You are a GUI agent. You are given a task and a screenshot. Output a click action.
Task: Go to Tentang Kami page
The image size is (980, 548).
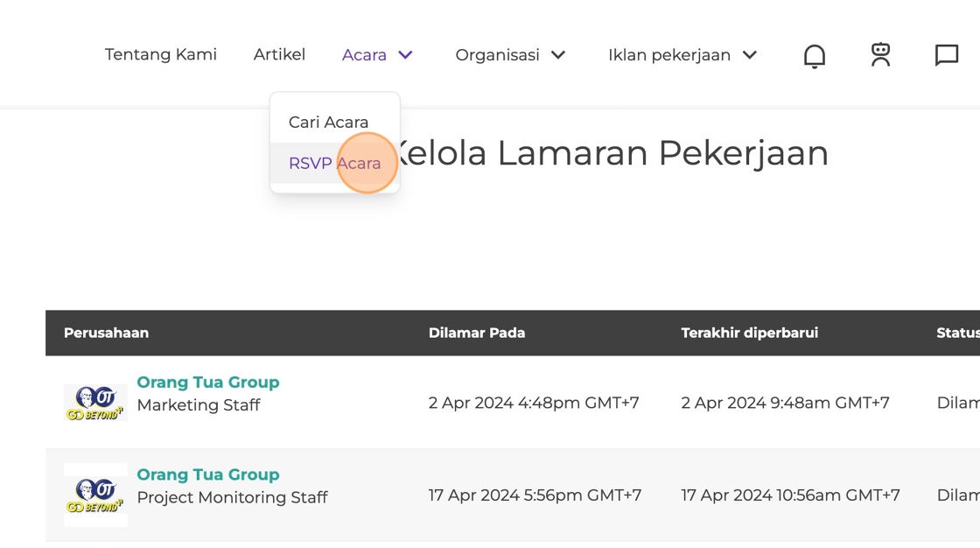[x=161, y=54]
